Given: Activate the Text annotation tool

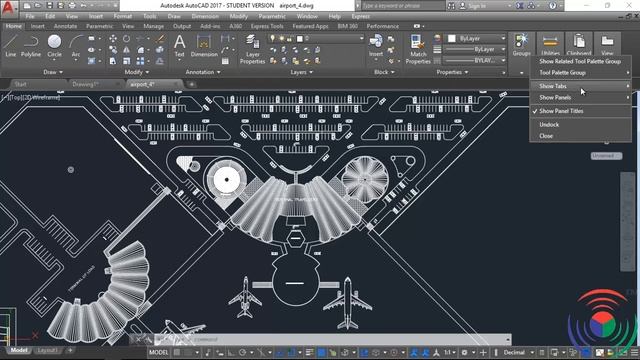Looking at the screenshot, I should 180,46.
